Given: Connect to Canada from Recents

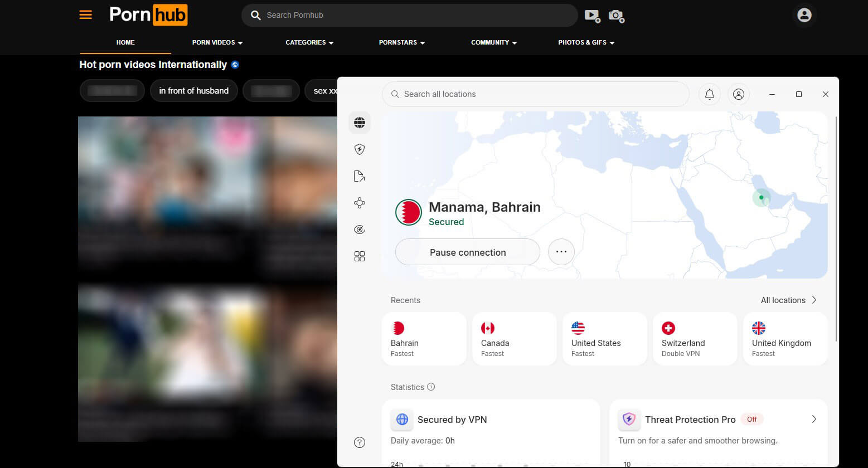Looking at the screenshot, I should pos(515,339).
